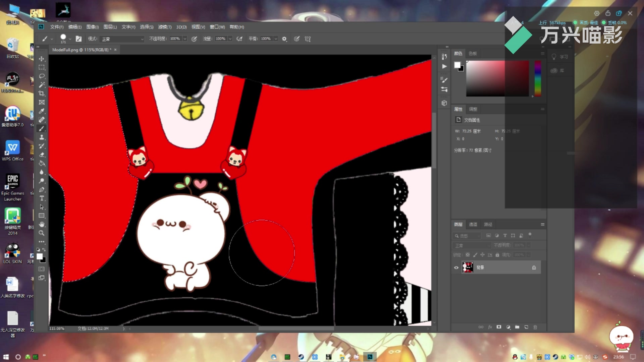
Task: Open smoothing options gear in options bar
Action: (284, 39)
